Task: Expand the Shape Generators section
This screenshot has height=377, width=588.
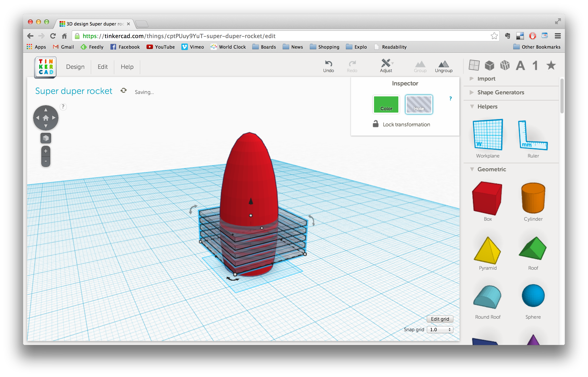Action: 501,92
